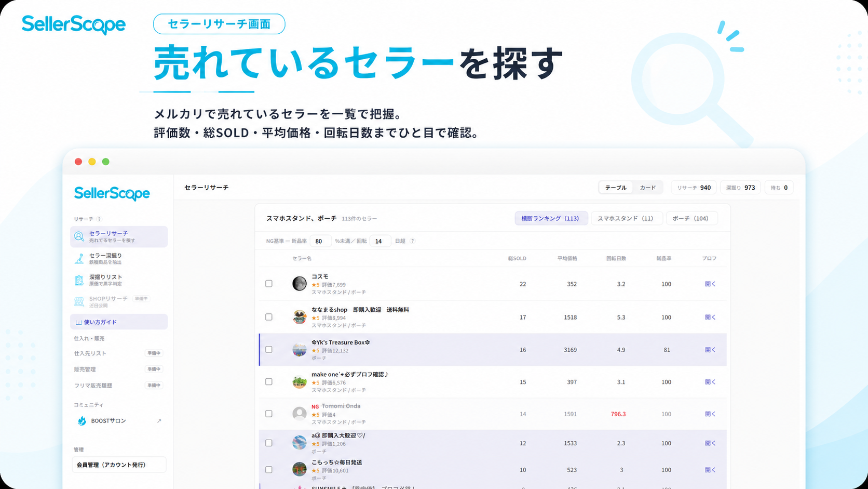Click 開く link for コスモ
This screenshot has width=868, height=489.
(710, 284)
